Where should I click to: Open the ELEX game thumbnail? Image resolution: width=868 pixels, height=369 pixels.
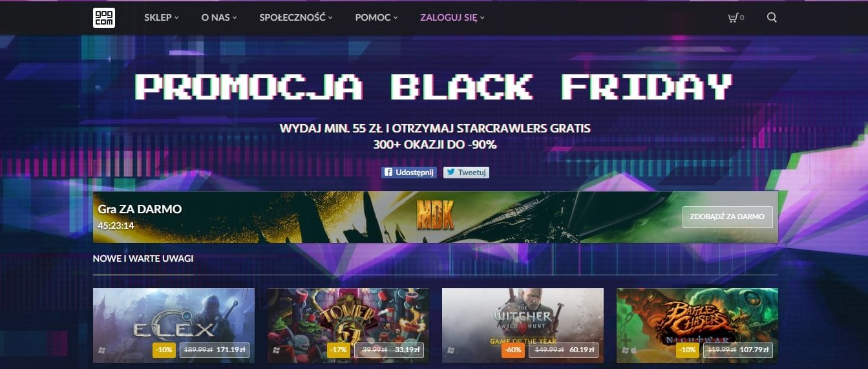tap(174, 326)
